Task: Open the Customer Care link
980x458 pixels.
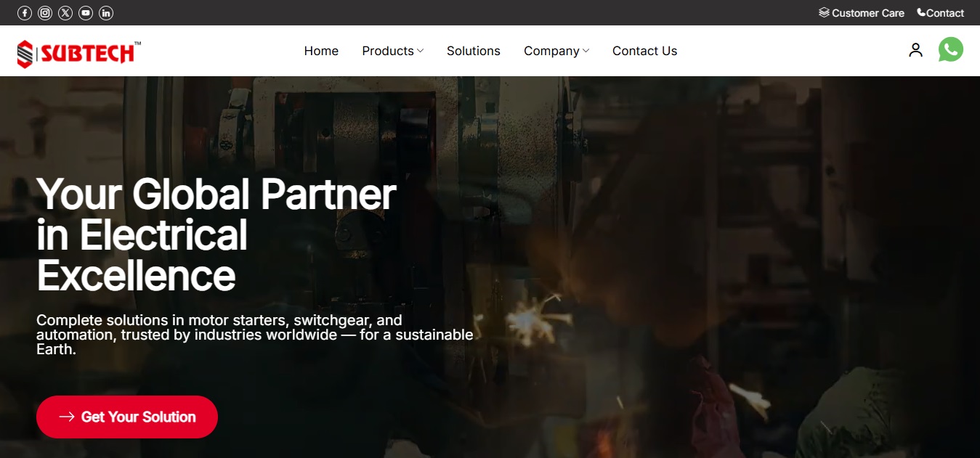Action: pos(868,13)
